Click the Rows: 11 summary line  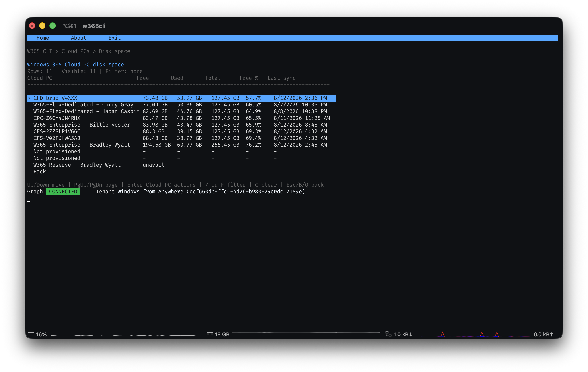85,71
